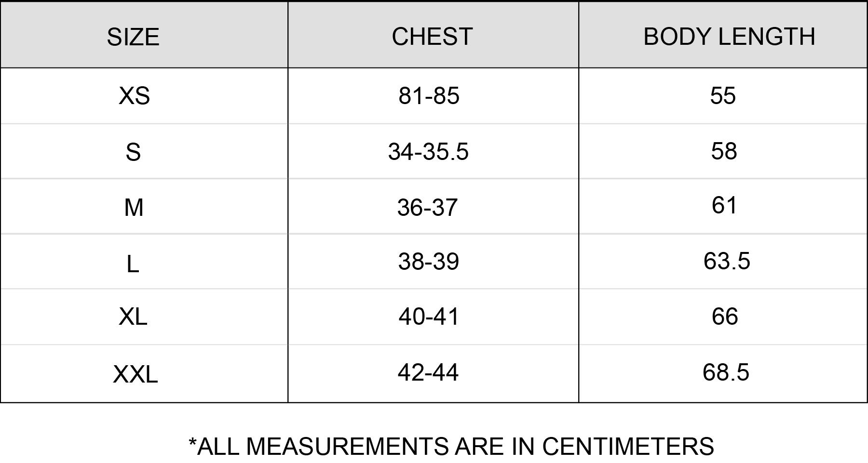Screen dimensions: 868x463
Task: Click the body length value 68.5
Action: (x=726, y=372)
